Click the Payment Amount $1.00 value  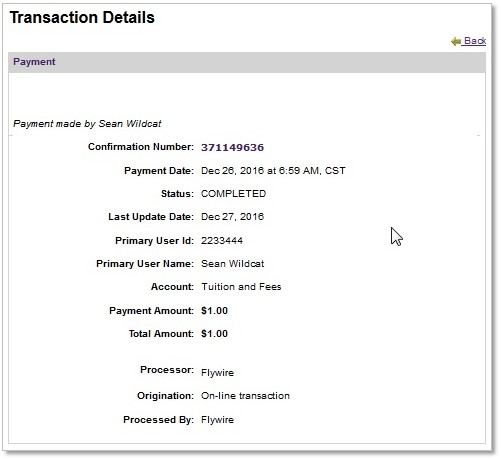coord(214,311)
